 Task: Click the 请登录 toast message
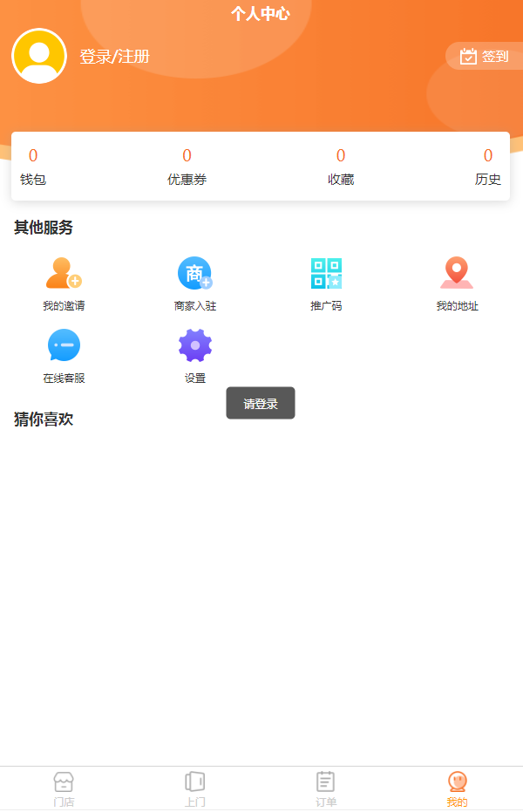point(261,403)
